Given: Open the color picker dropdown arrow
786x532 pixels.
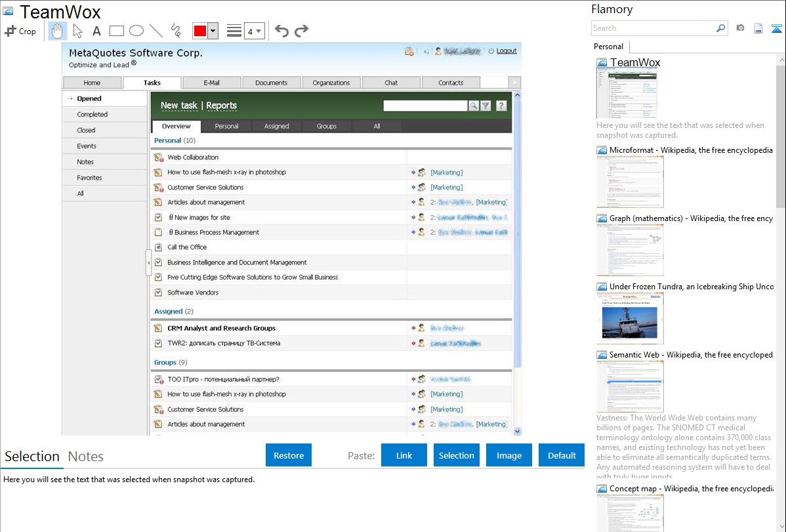Looking at the screenshot, I should point(213,31).
